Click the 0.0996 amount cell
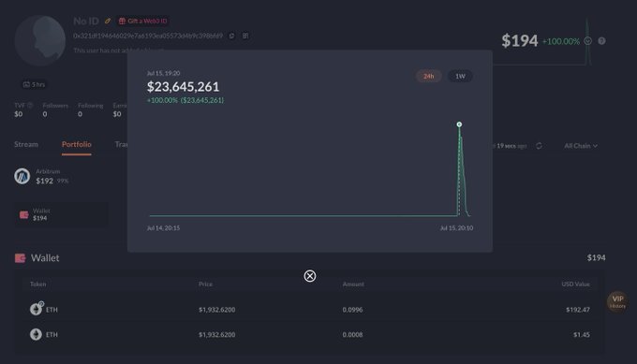Viewport: 637px width, 364px height. pyautogui.click(x=352, y=310)
